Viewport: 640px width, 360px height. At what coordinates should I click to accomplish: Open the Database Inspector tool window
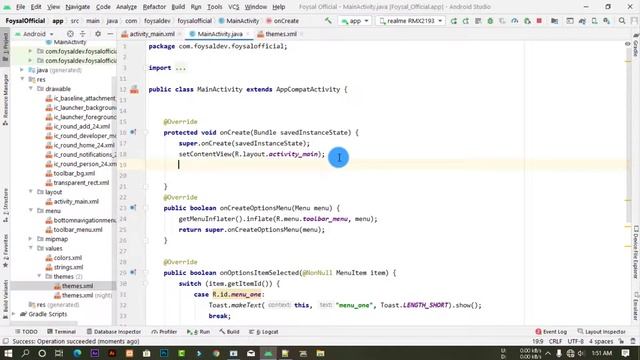(113, 331)
